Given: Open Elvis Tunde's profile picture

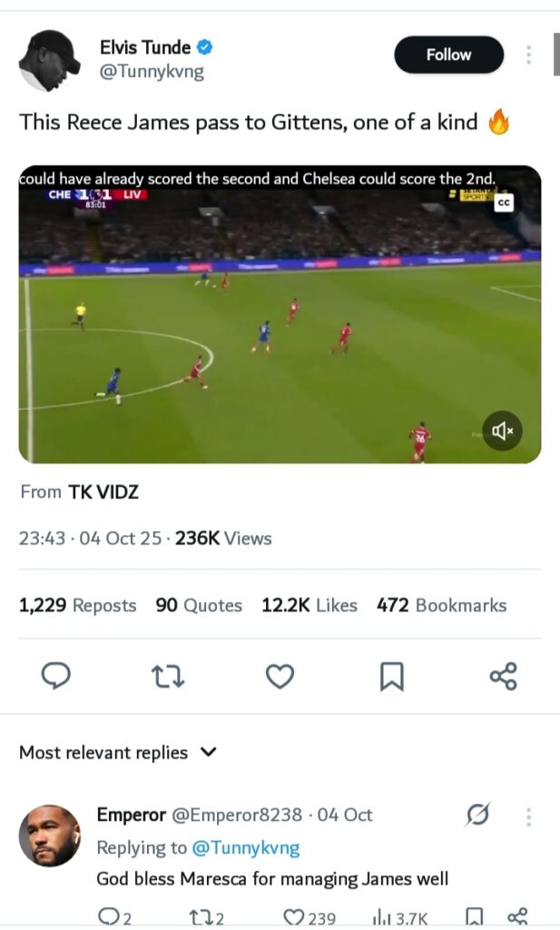Looking at the screenshot, I should click(50, 58).
